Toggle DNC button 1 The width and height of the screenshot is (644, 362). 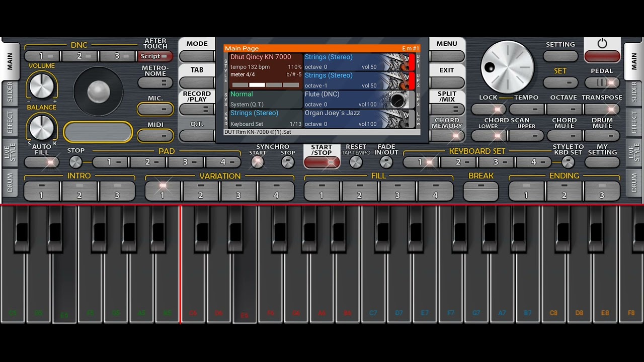[42, 56]
